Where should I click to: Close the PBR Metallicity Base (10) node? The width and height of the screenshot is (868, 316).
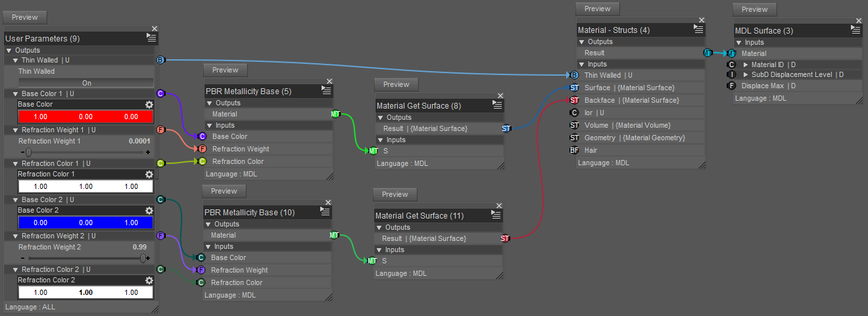pos(329,203)
